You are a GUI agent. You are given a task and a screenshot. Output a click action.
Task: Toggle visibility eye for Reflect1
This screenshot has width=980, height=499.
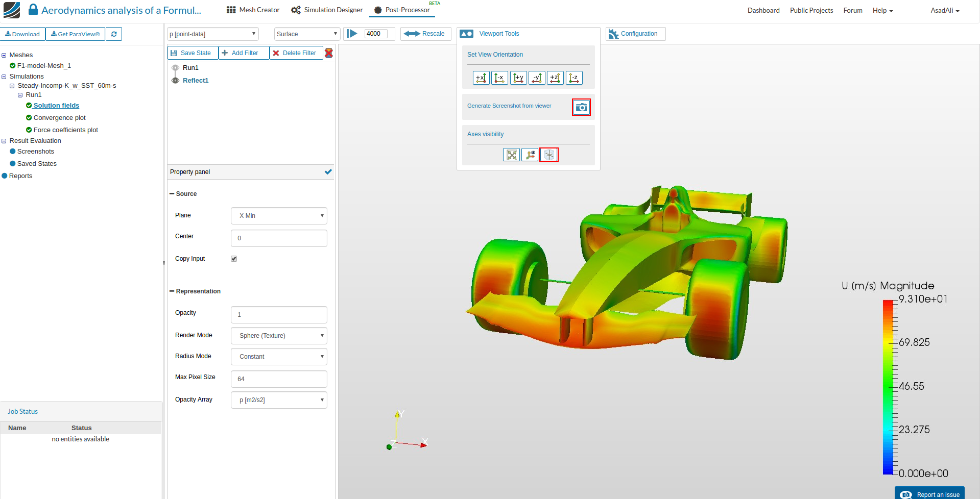point(175,81)
